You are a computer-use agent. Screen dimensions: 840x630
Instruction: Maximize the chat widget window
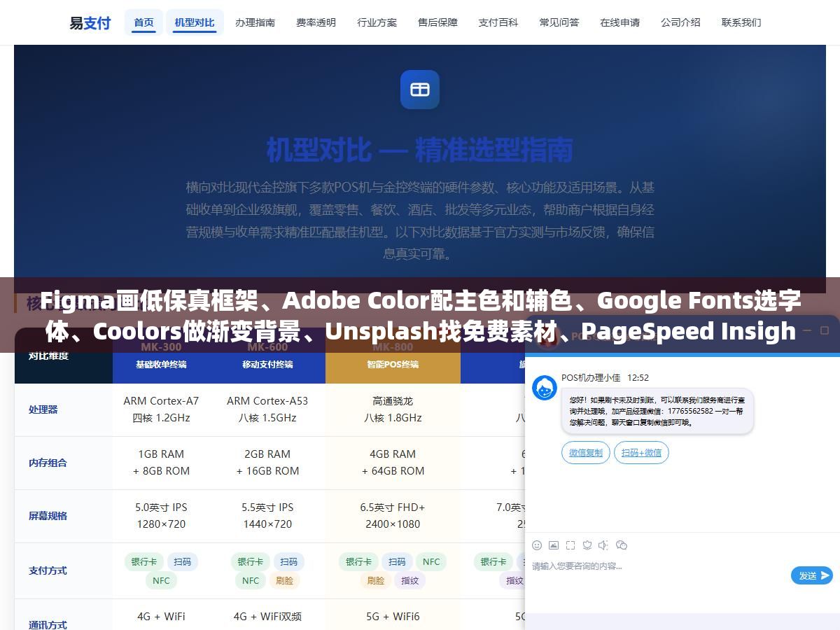click(x=824, y=330)
